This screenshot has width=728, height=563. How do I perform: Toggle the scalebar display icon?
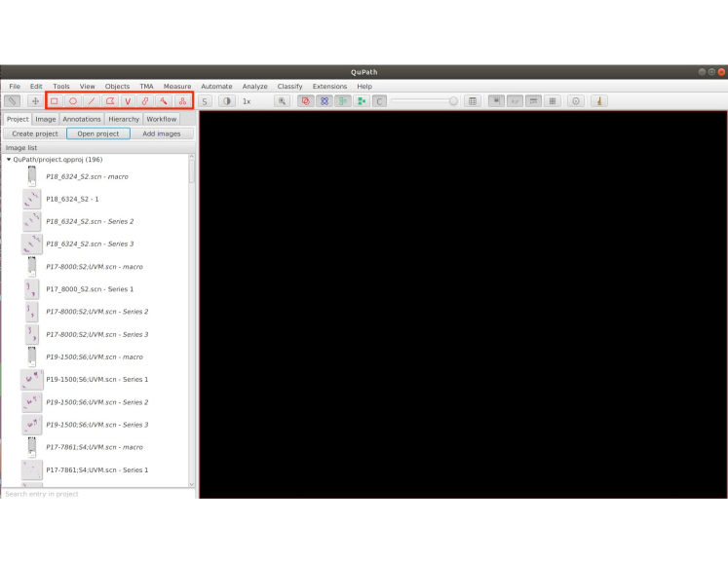[533, 101]
